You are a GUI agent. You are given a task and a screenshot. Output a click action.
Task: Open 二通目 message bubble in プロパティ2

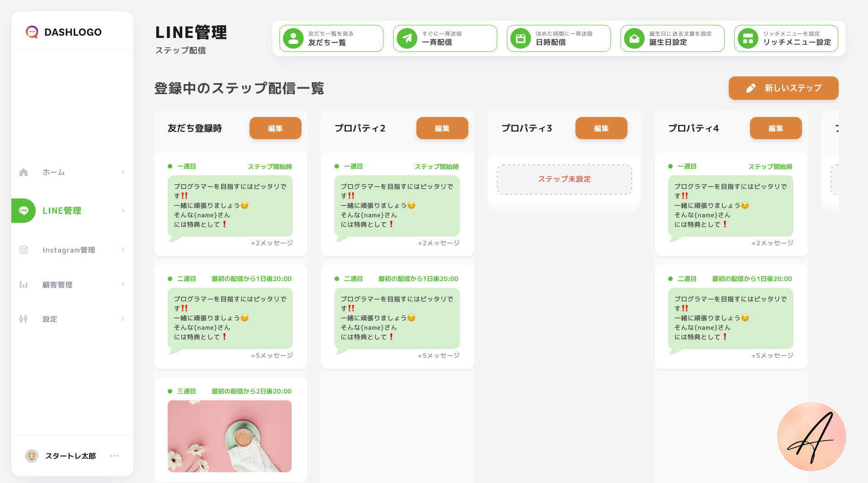point(397,319)
